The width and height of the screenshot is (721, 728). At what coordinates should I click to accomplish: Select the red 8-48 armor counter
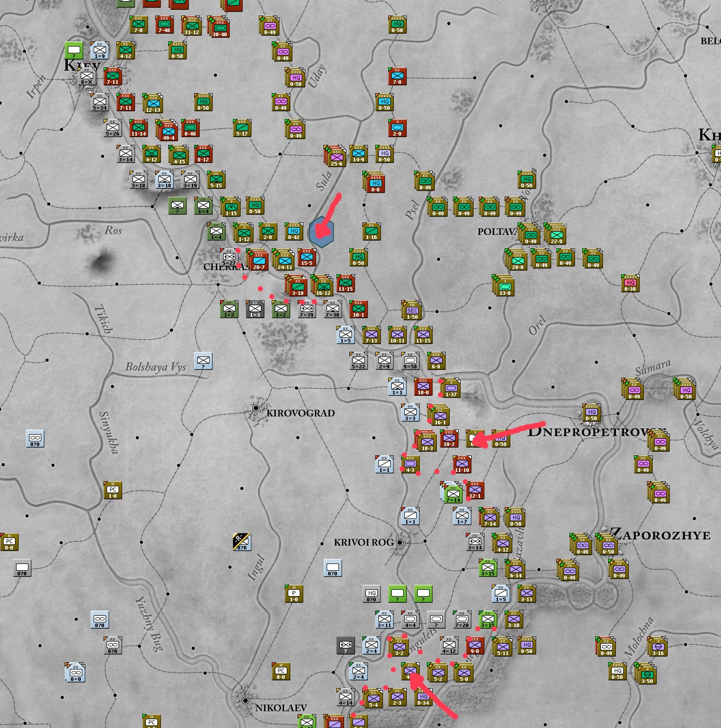pos(190,128)
